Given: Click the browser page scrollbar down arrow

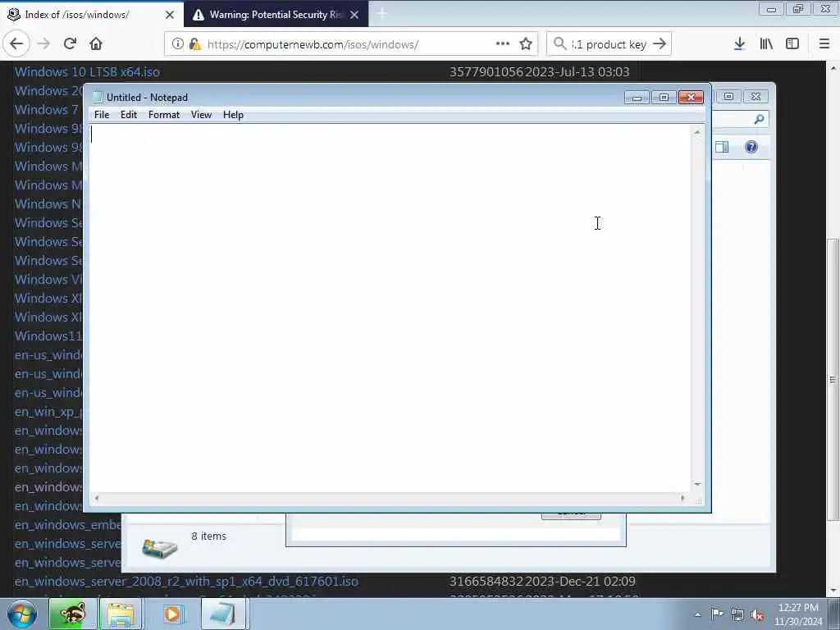Looking at the screenshot, I should [833, 591].
